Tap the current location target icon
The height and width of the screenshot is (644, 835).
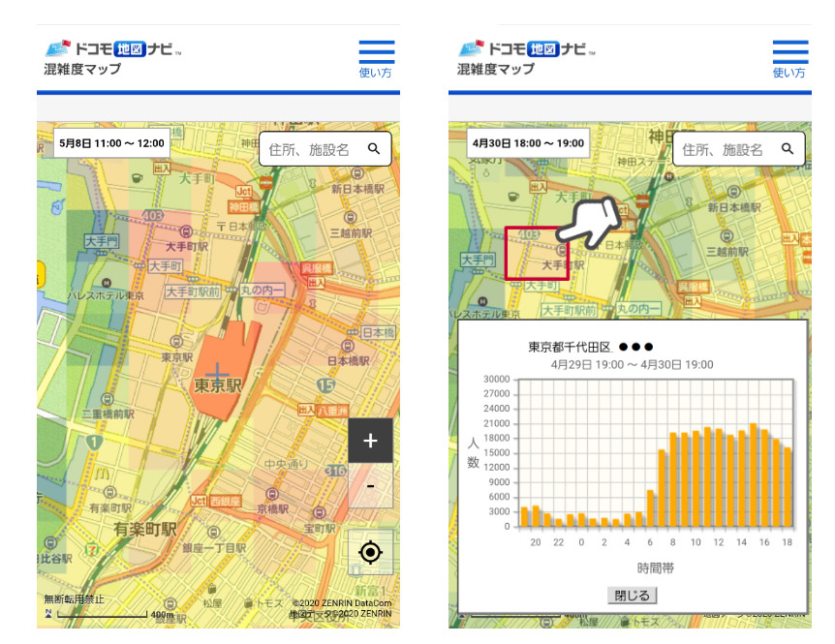[x=370, y=553]
